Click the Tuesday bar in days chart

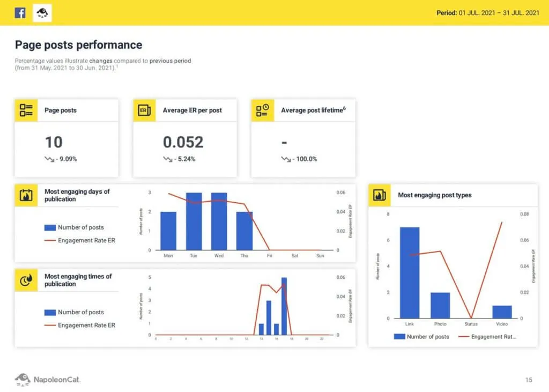click(x=194, y=221)
